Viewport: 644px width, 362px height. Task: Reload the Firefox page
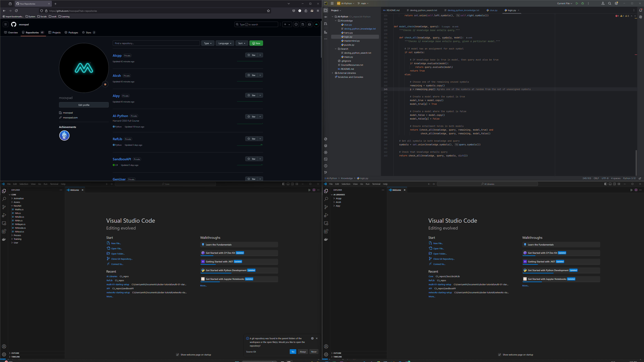tap(16, 11)
